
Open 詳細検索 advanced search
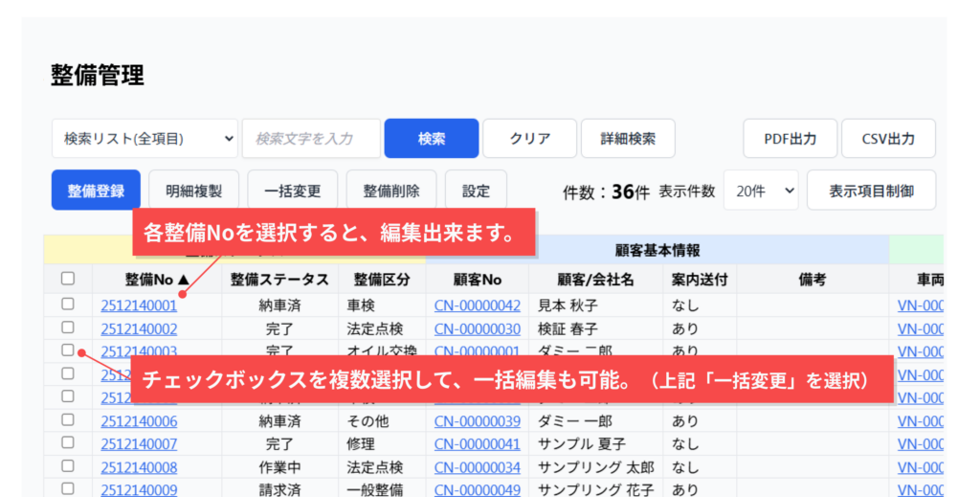pos(628,139)
